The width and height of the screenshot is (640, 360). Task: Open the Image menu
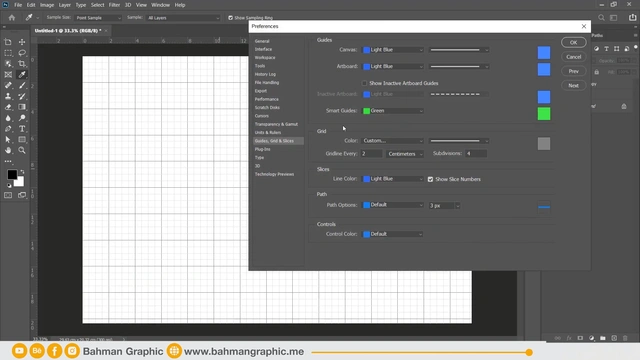[x=47, y=5]
